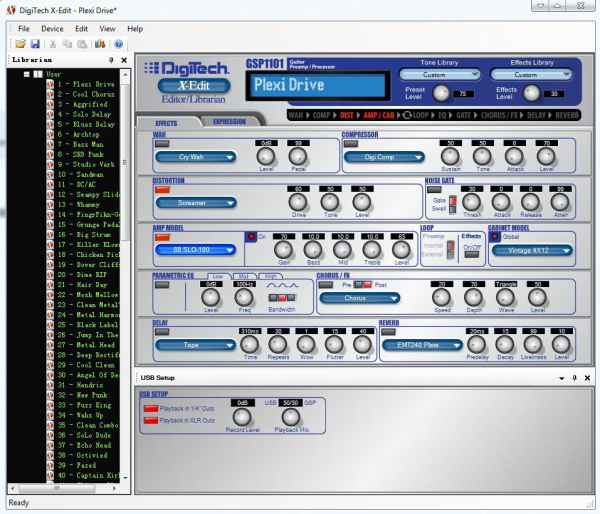Close the USB Setup panel
Viewport: 600px width, 514px height.
pyautogui.click(x=587, y=378)
